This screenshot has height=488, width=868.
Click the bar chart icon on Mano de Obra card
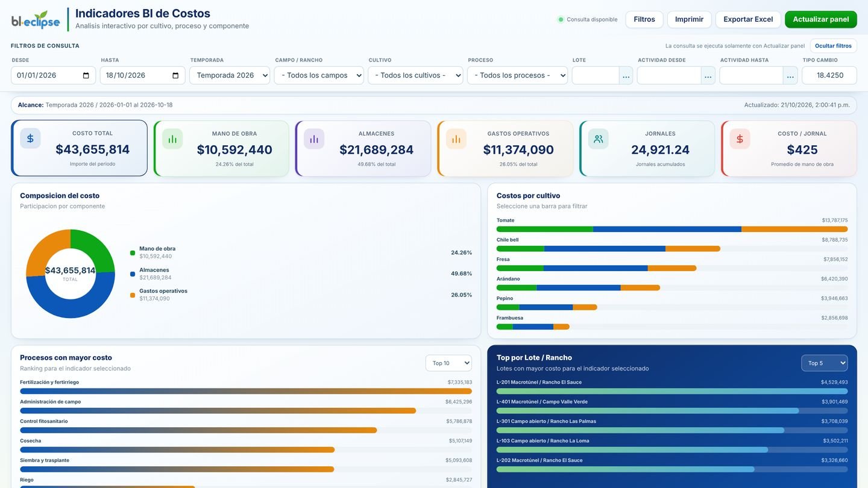point(172,139)
